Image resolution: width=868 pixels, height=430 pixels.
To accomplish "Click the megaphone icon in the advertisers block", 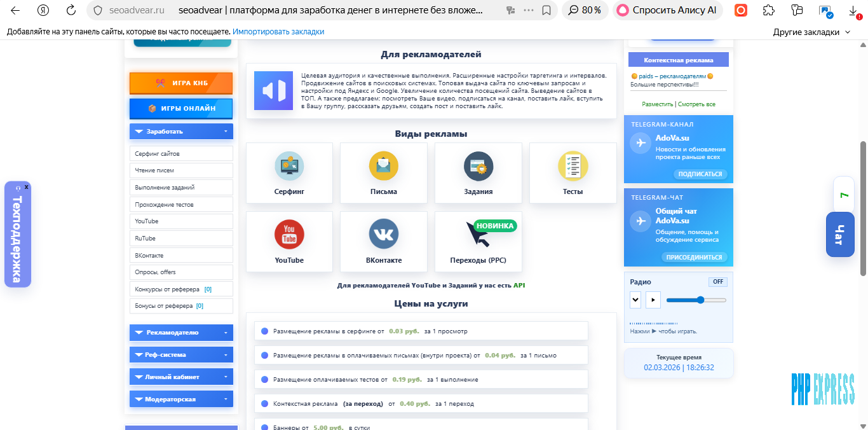I will tap(273, 90).
